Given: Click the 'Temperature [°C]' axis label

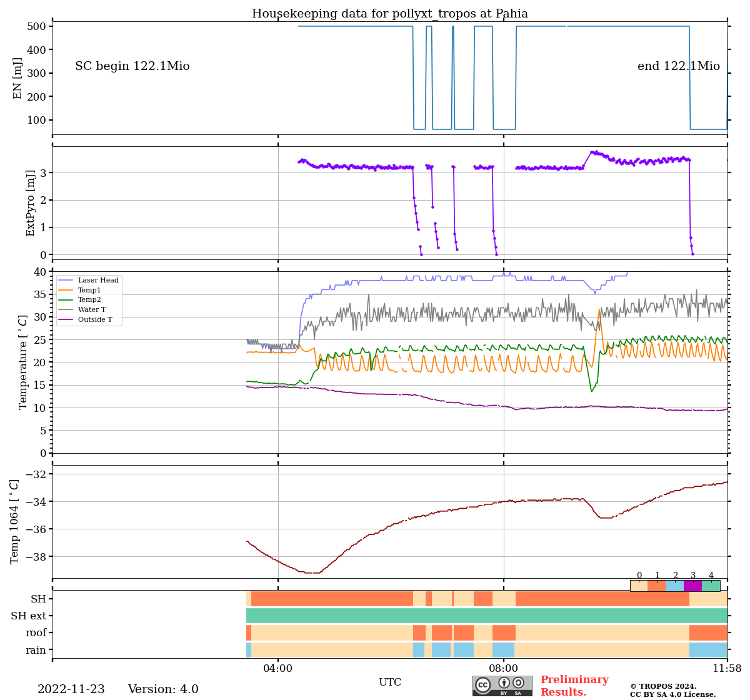Looking at the screenshot, I should click(23, 362).
